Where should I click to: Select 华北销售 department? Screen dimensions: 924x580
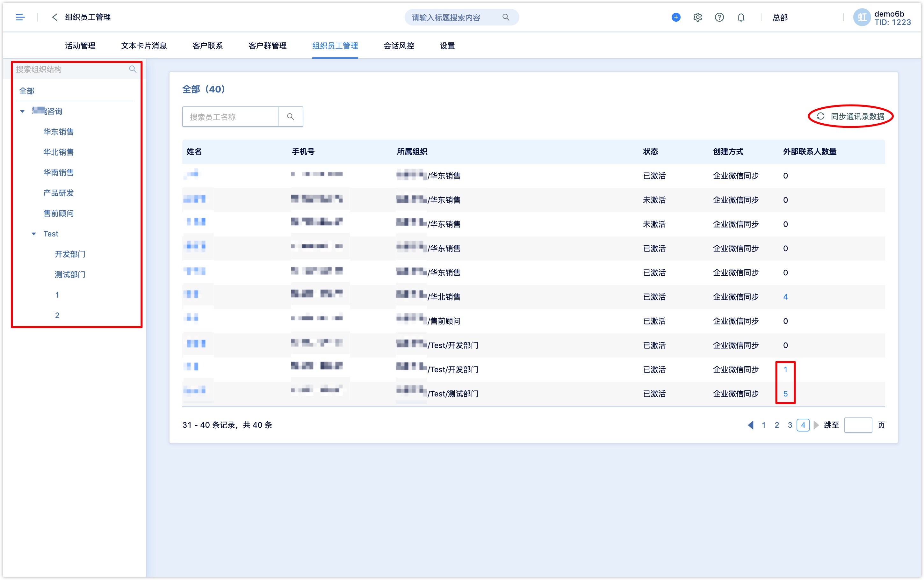coord(58,152)
